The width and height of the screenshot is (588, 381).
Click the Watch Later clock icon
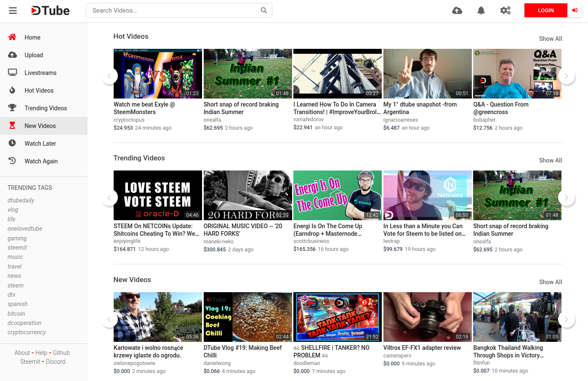pyautogui.click(x=12, y=143)
